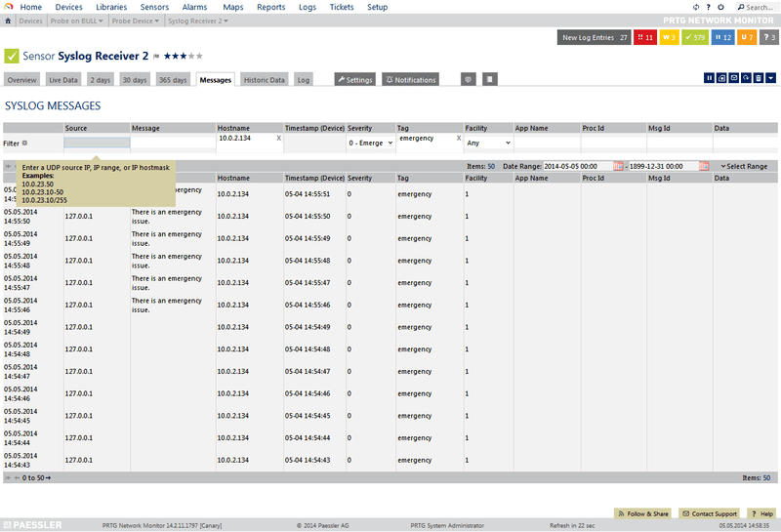Click the Items 50 link above table
This screenshot has height=532, width=781.
coord(491,166)
